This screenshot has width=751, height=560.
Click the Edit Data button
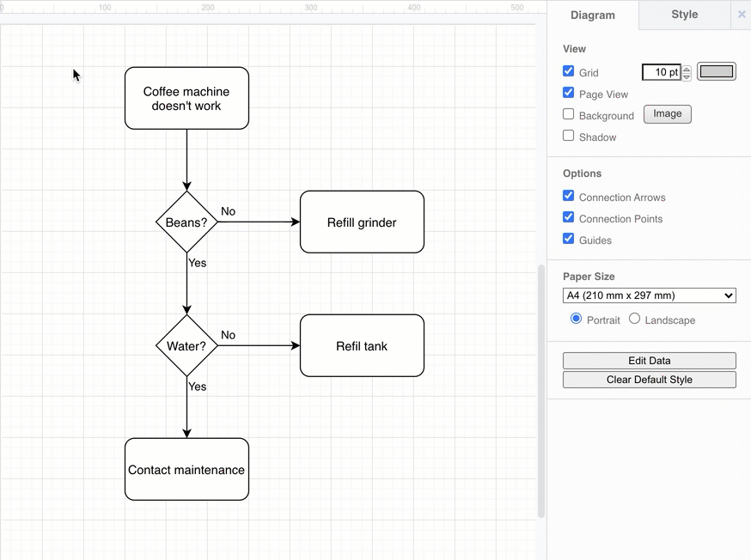pyautogui.click(x=649, y=360)
